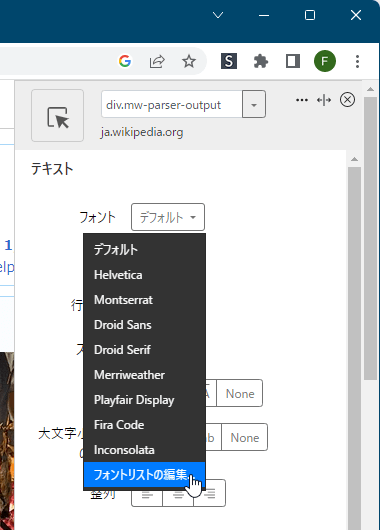This screenshot has width=380, height=530.
Task: Click the inner panel scrollbar
Action: pos(354,348)
